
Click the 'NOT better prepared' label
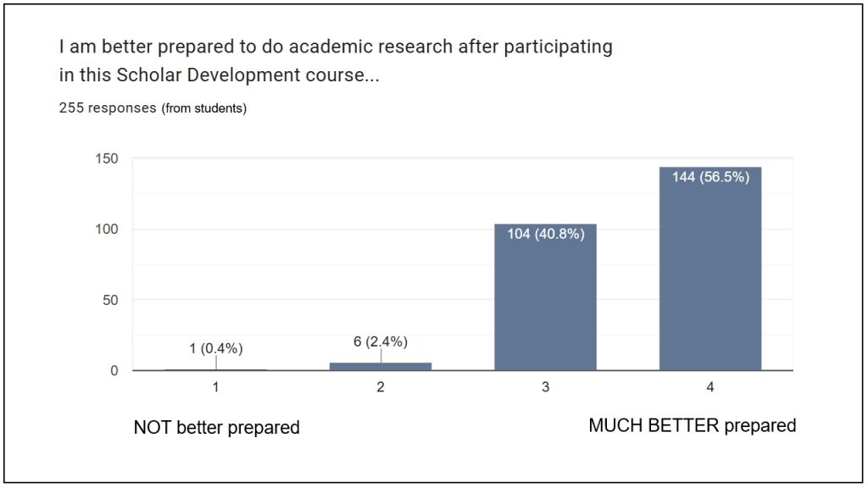click(216, 428)
